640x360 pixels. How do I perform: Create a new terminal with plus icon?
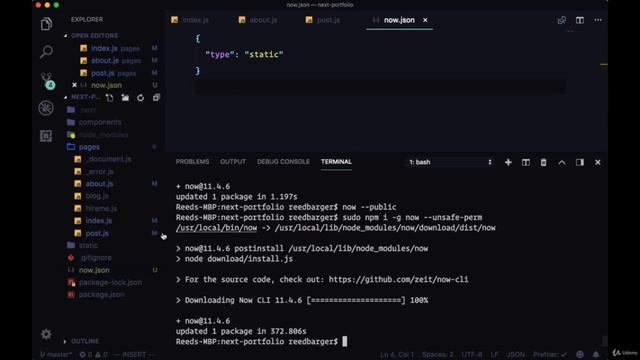pyautogui.click(x=508, y=162)
